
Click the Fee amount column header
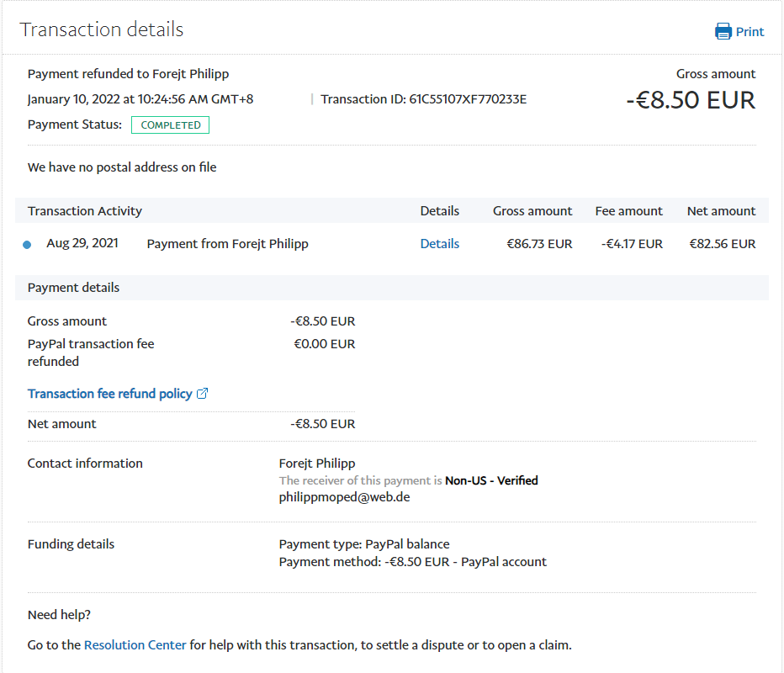click(x=628, y=211)
